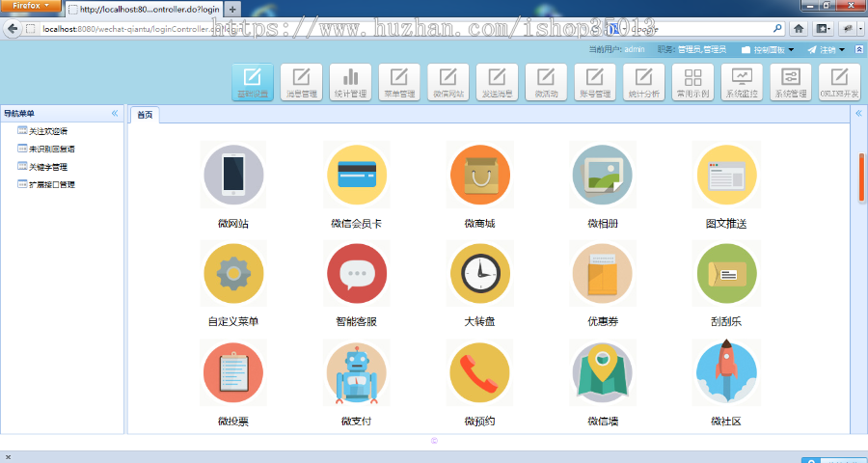Open a new browser tab
The width and height of the screenshot is (868, 463).
pos(232,10)
